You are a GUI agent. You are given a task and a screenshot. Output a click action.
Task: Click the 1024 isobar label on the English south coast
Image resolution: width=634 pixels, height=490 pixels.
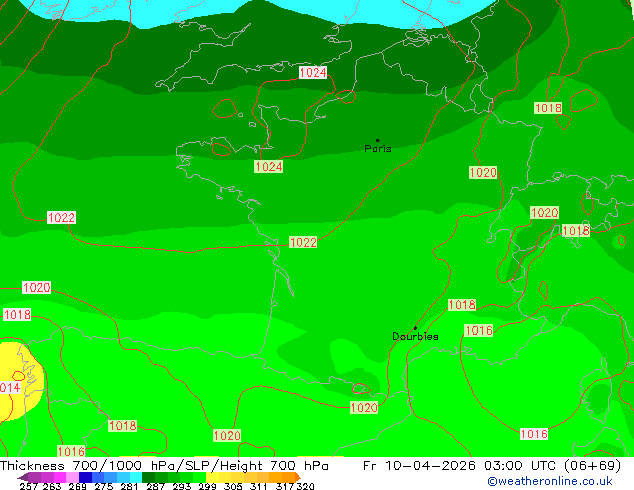pos(313,73)
